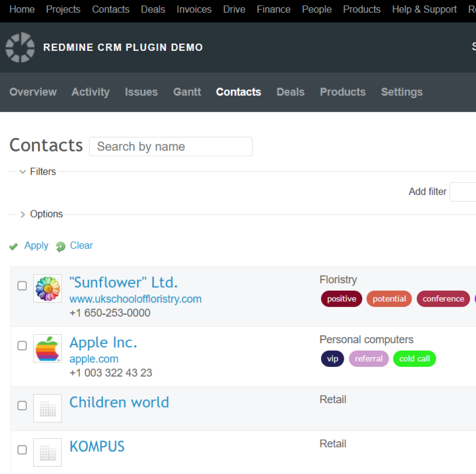Click the building icon next to KOMPUS

pyautogui.click(x=47, y=452)
